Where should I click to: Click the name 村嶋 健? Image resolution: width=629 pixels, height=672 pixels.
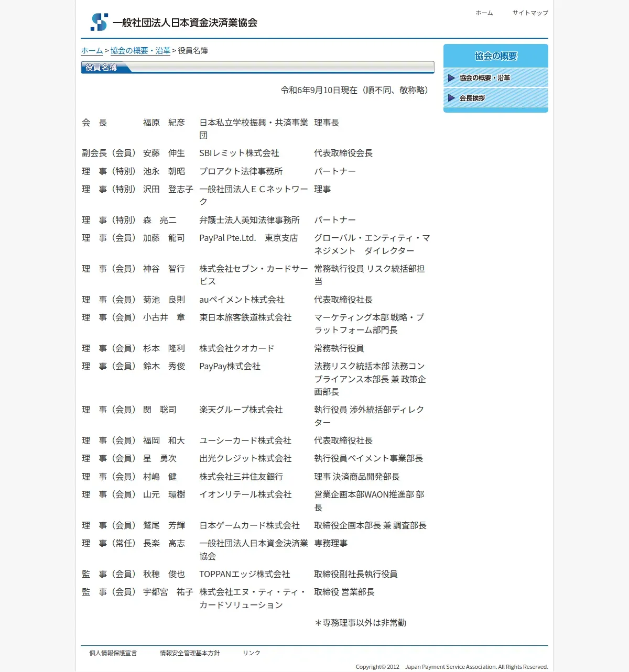[x=160, y=477]
